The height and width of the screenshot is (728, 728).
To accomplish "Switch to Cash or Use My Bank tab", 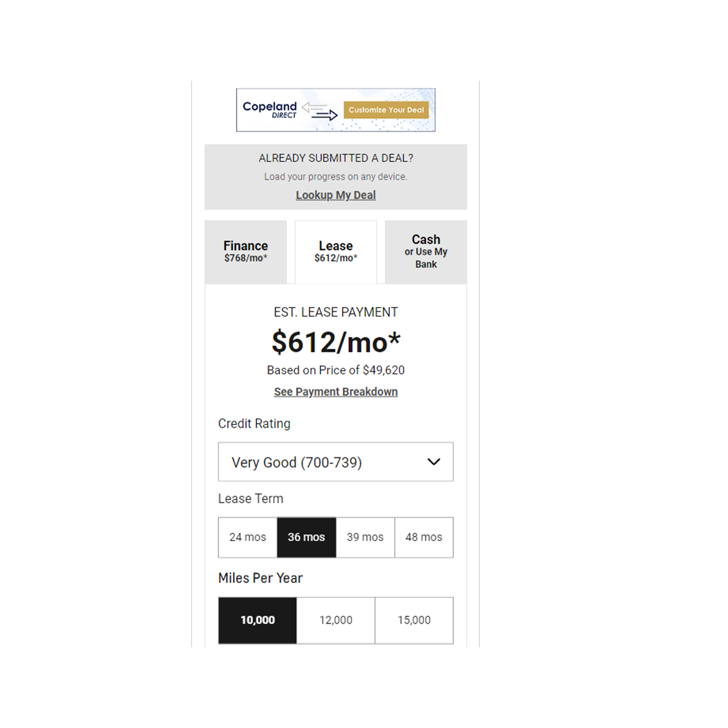I will click(x=426, y=252).
